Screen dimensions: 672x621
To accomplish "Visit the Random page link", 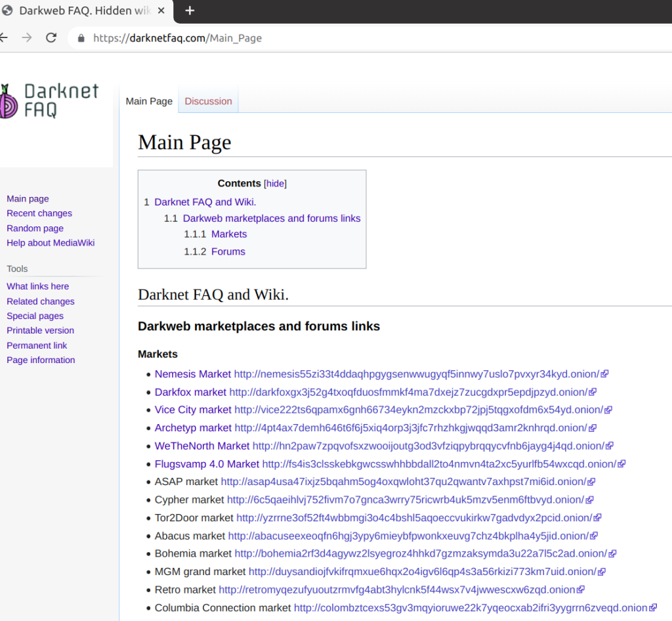I will pyautogui.click(x=35, y=228).
